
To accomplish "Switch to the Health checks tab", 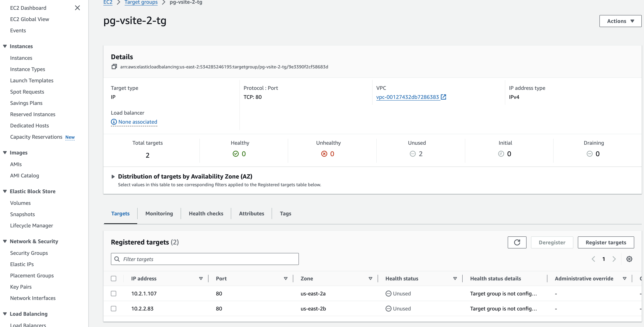I will tap(206, 213).
